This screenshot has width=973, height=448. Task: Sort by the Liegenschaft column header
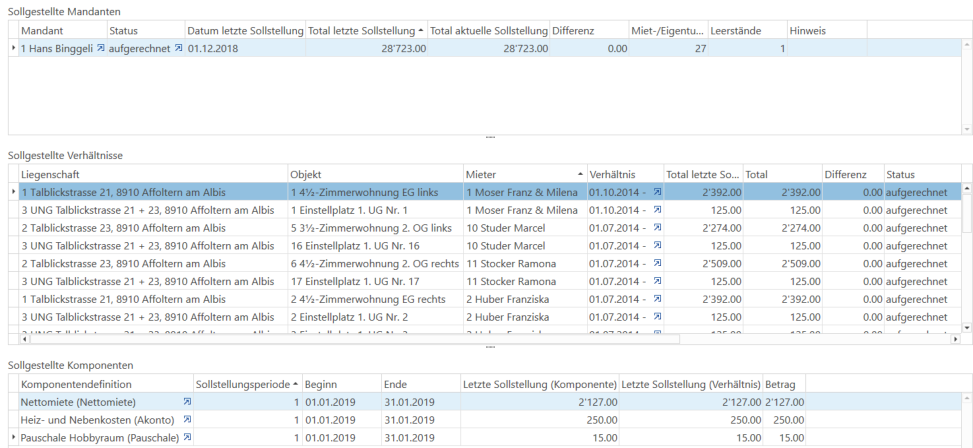click(153, 174)
